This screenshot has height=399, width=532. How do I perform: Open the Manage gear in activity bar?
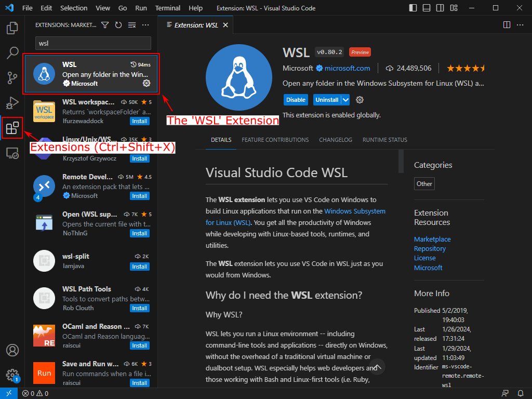point(12,375)
